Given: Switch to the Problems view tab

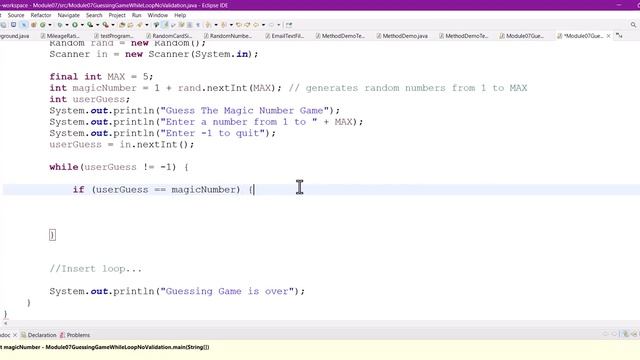Looking at the screenshot, I should pos(75,335).
